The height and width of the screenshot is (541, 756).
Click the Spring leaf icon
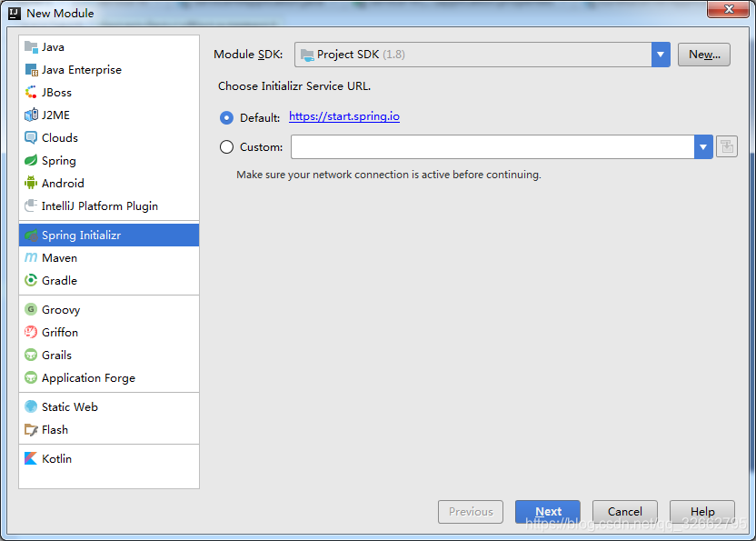click(31, 160)
